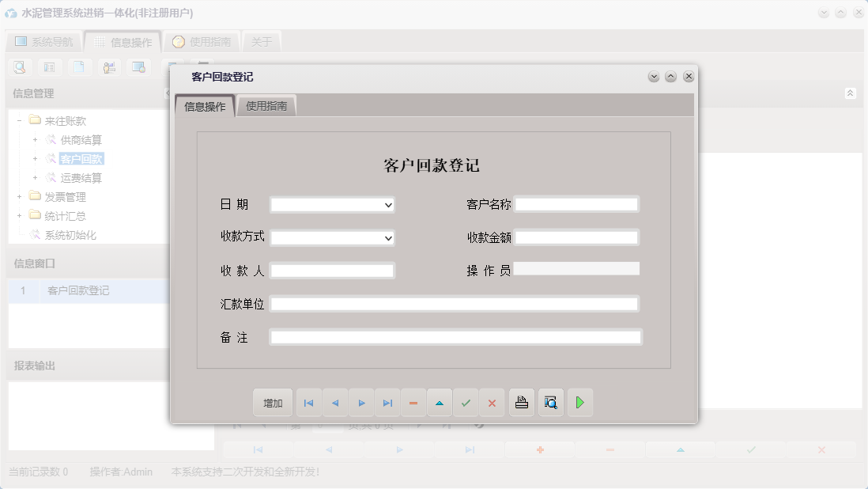Cancel the edit with the red X icon

[x=492, y=402]
